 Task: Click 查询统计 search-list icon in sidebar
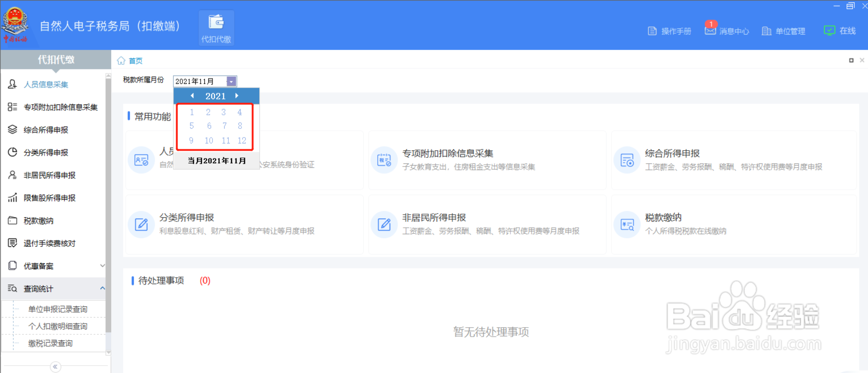[x=13, y=288]
